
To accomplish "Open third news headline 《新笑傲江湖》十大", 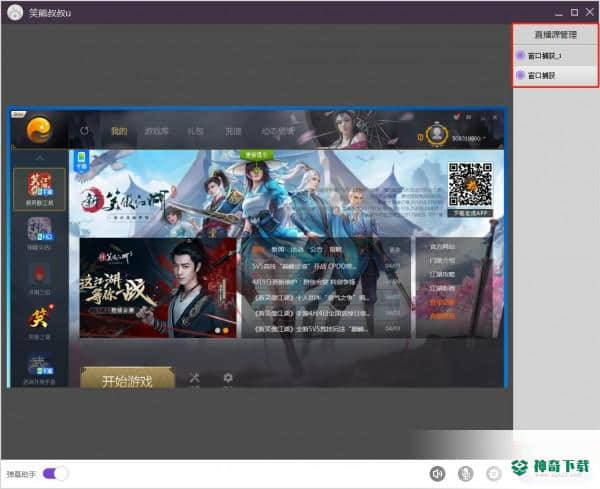I will (311, 297).
